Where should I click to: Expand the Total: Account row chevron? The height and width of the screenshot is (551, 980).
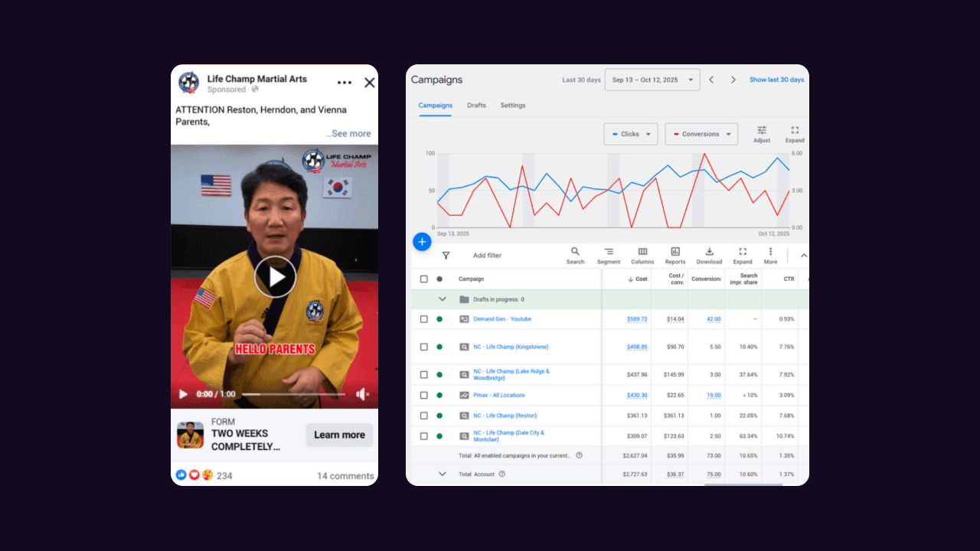pos(442,474)
